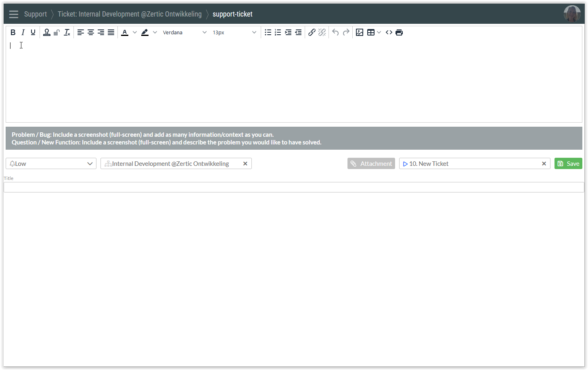
Task: Open the text color picker arrow
Action: click(135, 32)
